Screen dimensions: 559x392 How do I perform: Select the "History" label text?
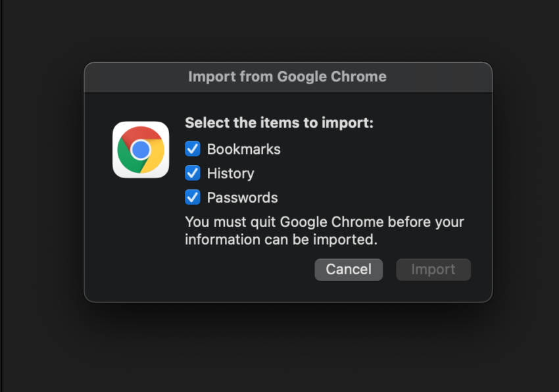pyautogui.click(x=230, y=174)
